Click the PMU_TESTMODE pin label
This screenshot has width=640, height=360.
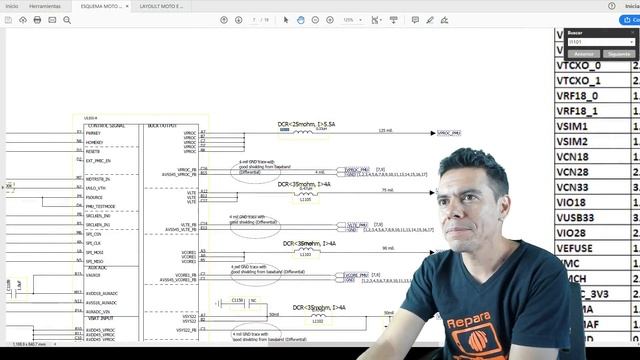point(100,207)
